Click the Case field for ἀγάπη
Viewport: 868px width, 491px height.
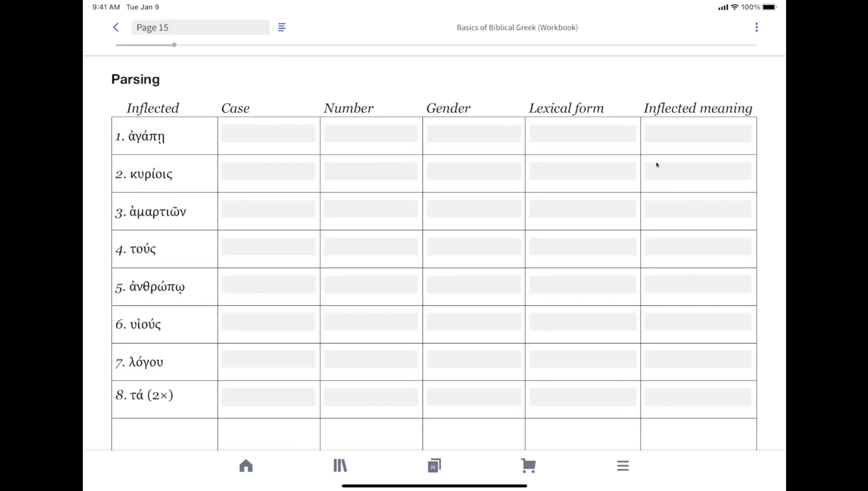coord(268,134)
